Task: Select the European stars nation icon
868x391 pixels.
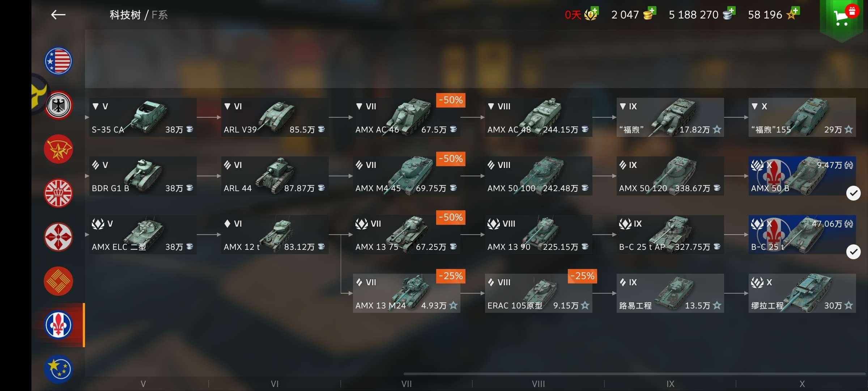Action: coord(58,369)
